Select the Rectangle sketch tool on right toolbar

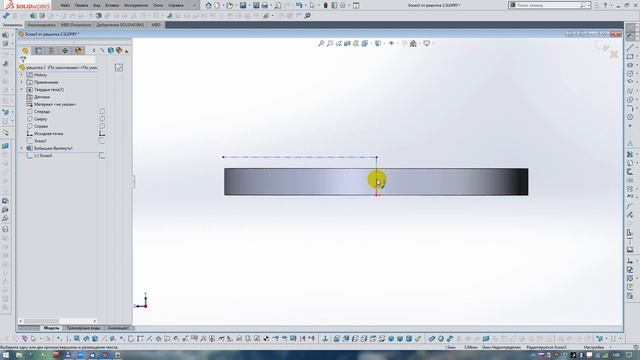630,56
